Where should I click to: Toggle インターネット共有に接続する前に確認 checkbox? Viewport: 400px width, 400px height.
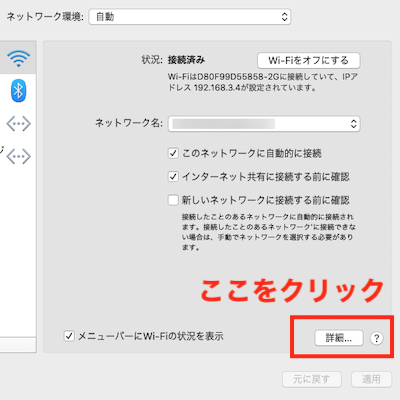173,176
